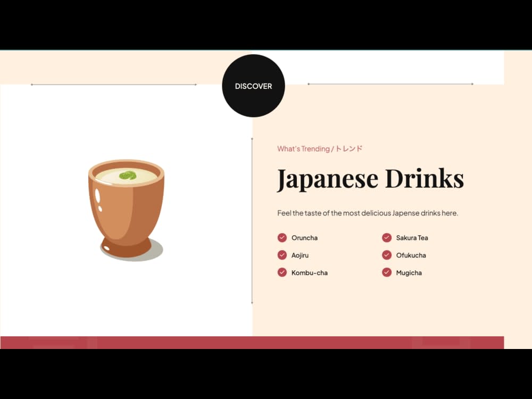Select the 'Aojiru' list text
This screenshot has height=399, width=532.
[300, 255]
